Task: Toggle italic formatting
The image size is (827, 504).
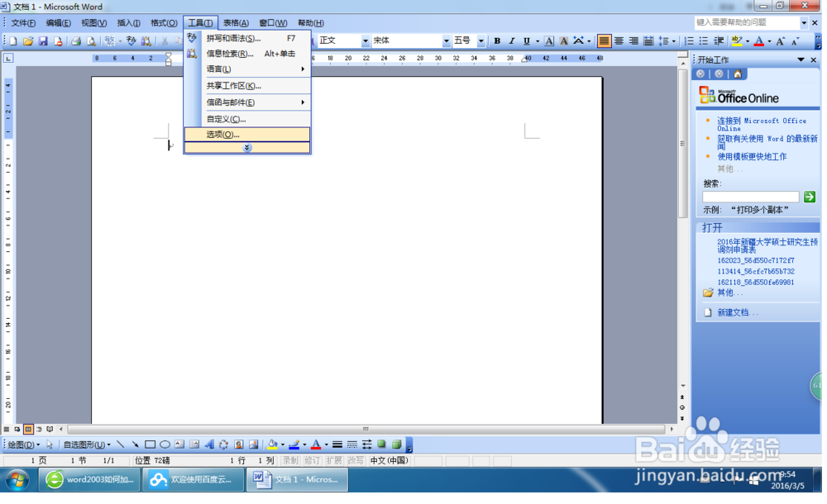Action: [x=510, y=40]
